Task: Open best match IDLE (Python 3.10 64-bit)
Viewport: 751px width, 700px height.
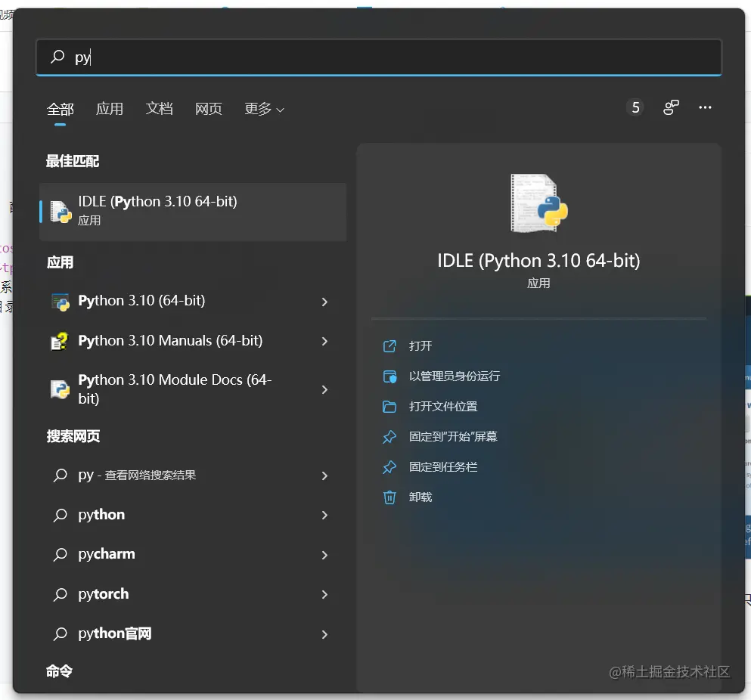Action: pyautogui.click(x=193, y=212)
